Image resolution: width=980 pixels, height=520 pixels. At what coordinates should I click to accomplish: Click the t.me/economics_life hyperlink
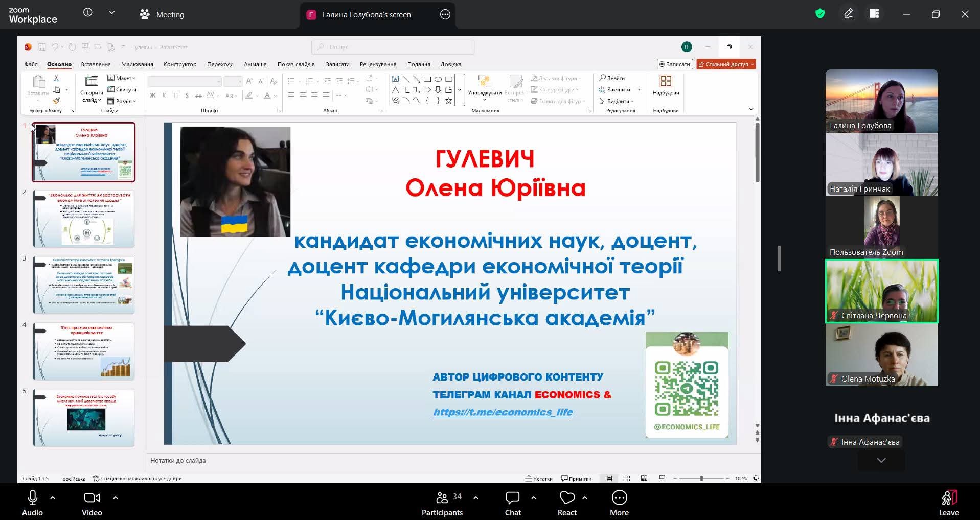(x=503, y=412)
